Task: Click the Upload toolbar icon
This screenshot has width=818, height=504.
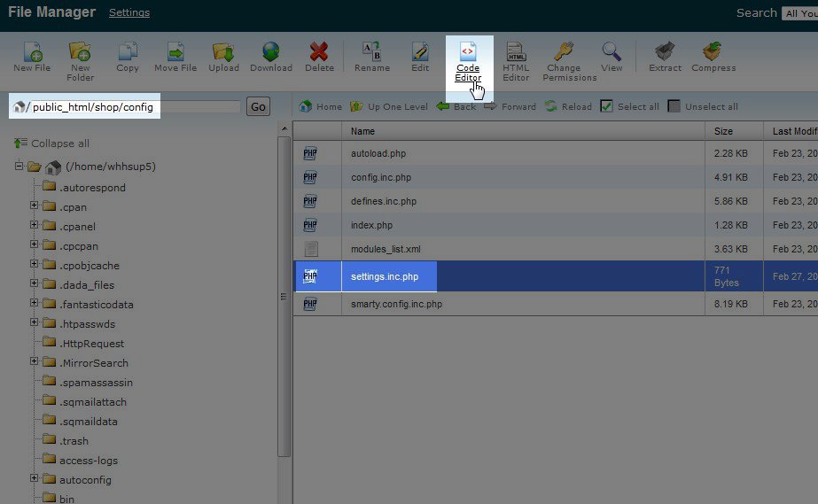Action: [223, 52]
